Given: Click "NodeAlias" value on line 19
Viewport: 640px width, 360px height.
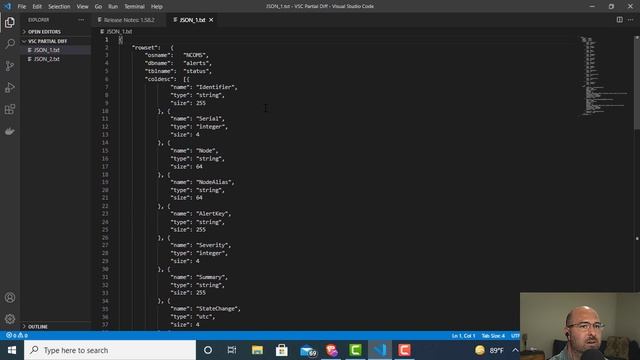Looking at the screenshot, I should click(215, 182).
